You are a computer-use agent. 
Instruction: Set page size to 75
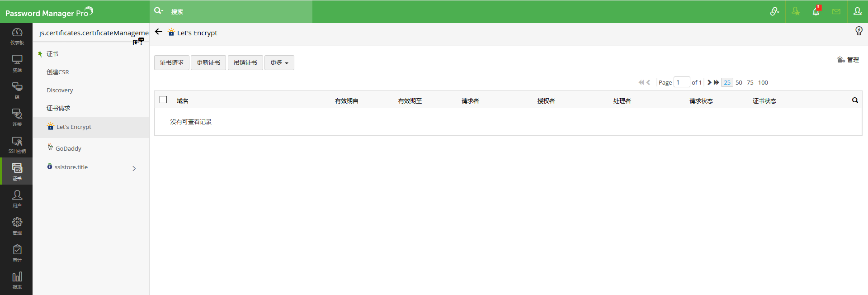click(x=750, y=82)
